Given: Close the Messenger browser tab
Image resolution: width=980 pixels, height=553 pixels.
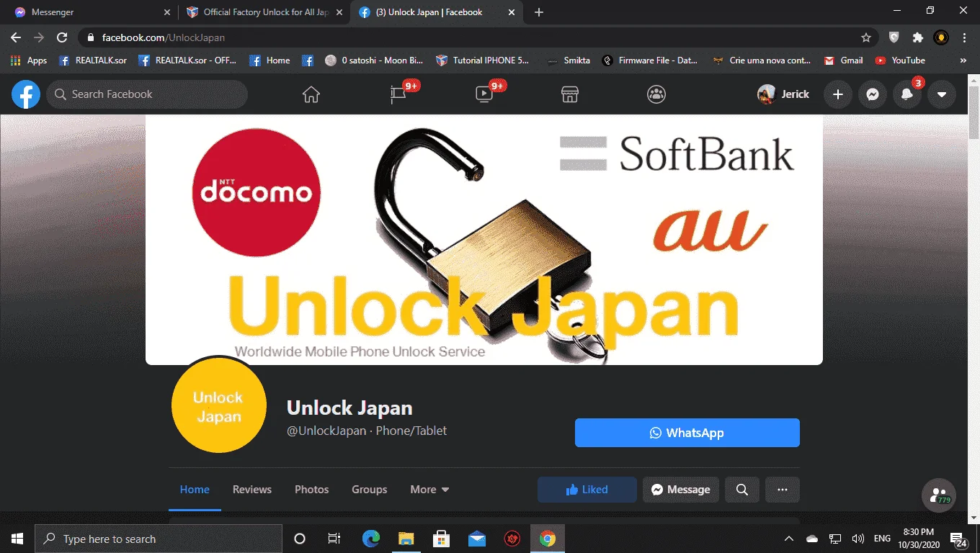Looking at the screenshot, I should [x=167, y=12].
